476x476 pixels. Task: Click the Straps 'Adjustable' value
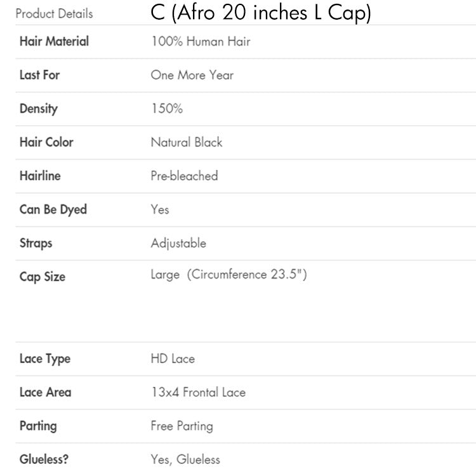[x=178, y=243]
